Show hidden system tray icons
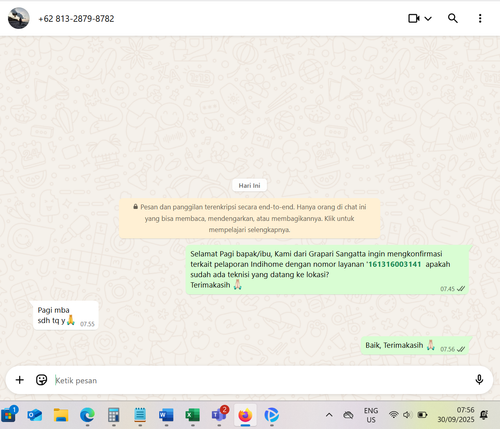The image size is (500, 429). (329, 415)
